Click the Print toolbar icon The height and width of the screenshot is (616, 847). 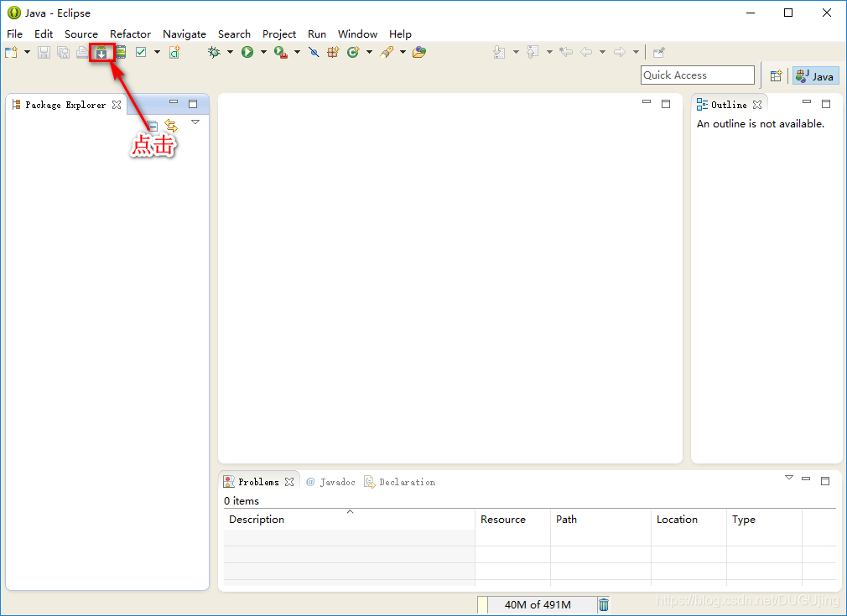coord(82,52)
